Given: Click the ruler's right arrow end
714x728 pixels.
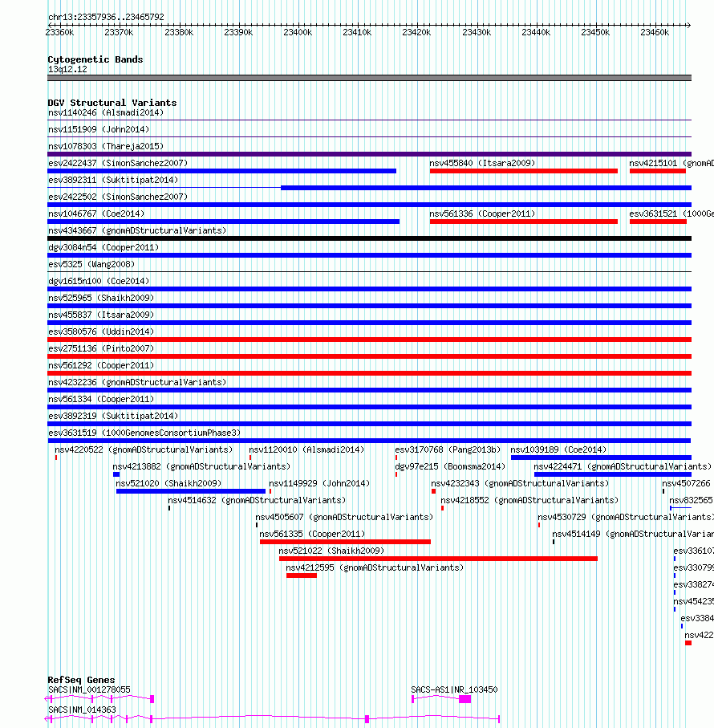Looking at the screenshot, I should point(688,25).
